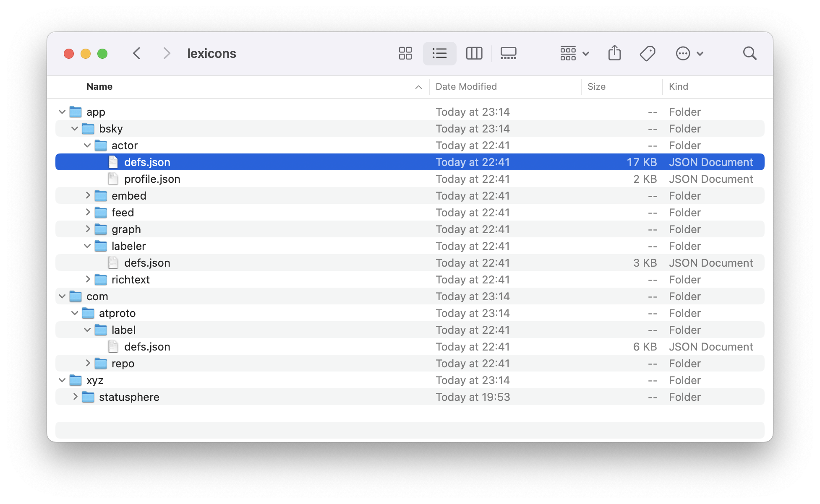This screenshot has height=504, width=820.
Task: Select the profile.json file
Action: (x=152, y=179)
